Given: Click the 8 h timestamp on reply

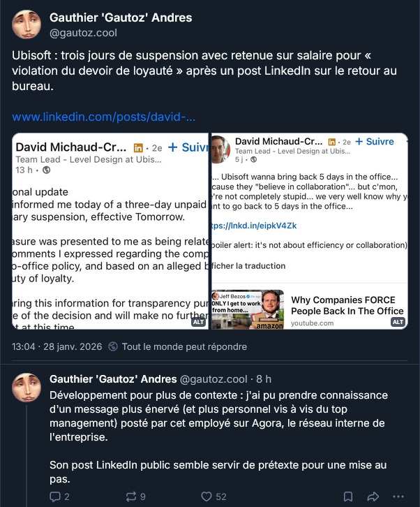Looking at the screenshot, I should [x=264, y=379].
